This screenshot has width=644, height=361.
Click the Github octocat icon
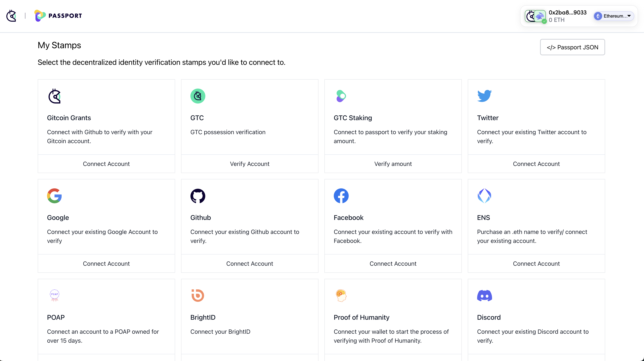point(198,196)
